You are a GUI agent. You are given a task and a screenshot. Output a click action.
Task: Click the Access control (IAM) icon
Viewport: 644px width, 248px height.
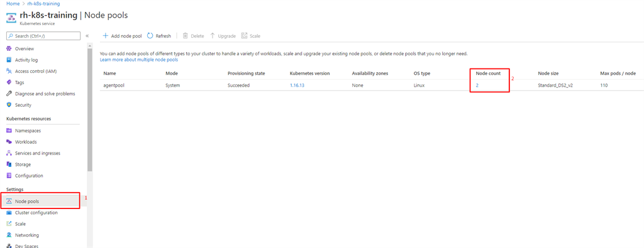[x=9, y=71]
